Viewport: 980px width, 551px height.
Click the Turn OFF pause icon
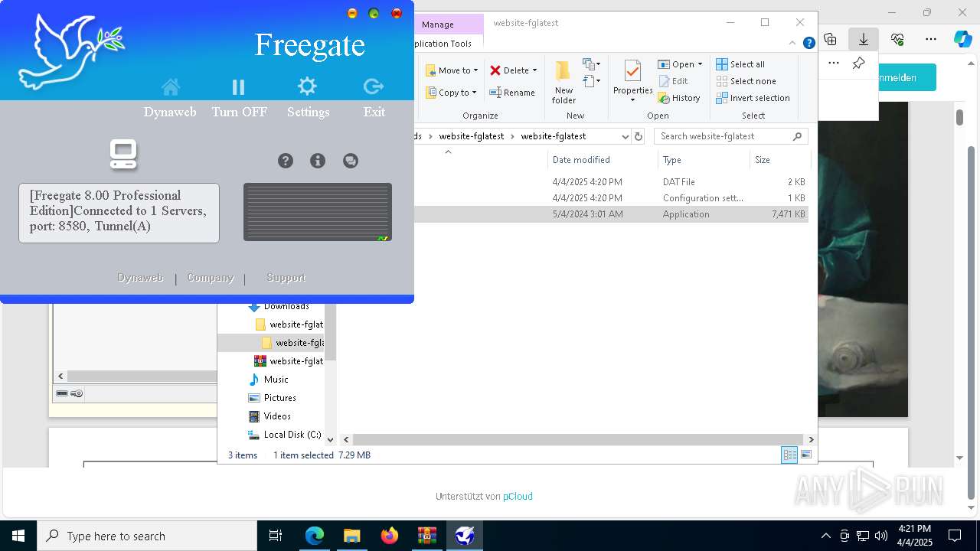(x=238, y=87)
